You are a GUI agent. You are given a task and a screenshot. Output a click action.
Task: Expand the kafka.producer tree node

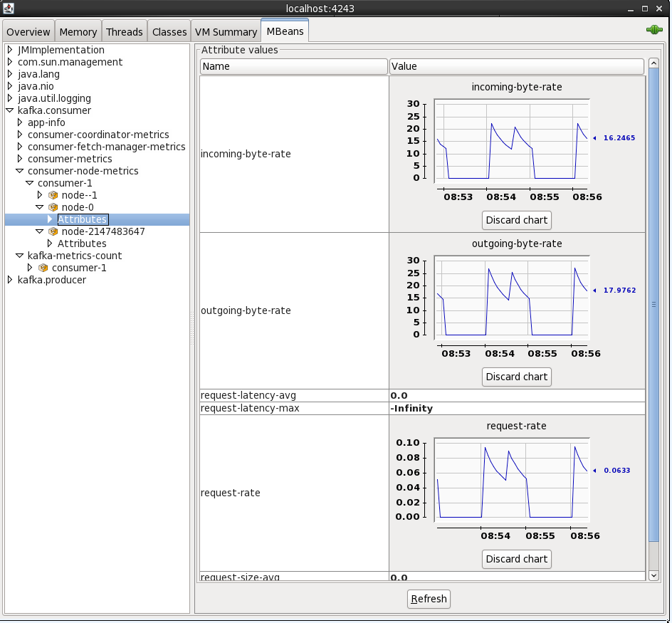pyautogui.click(x=10, y=280)
